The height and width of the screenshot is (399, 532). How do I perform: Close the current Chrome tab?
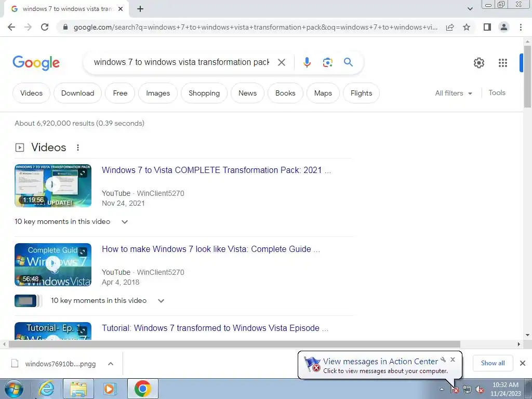121,9
